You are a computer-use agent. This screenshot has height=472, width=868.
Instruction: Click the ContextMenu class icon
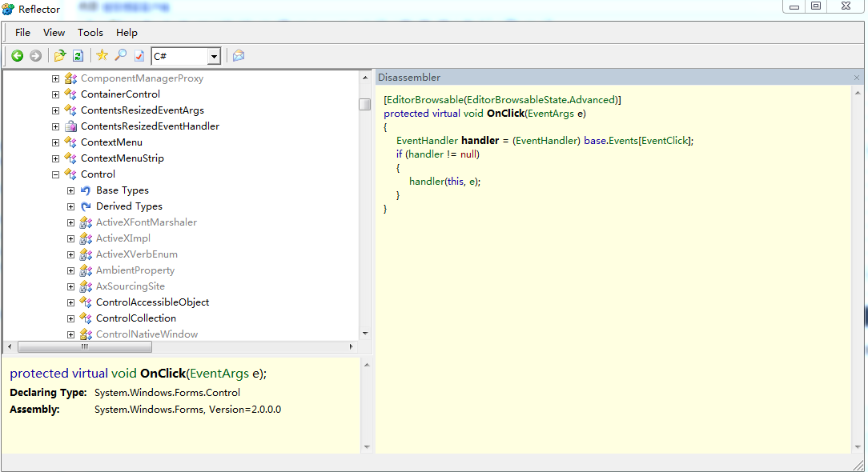[70, 142]
